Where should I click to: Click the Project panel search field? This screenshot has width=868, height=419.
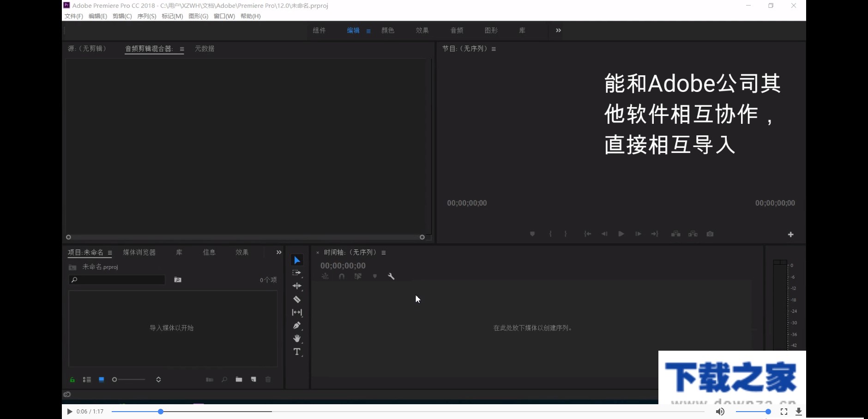116,280
